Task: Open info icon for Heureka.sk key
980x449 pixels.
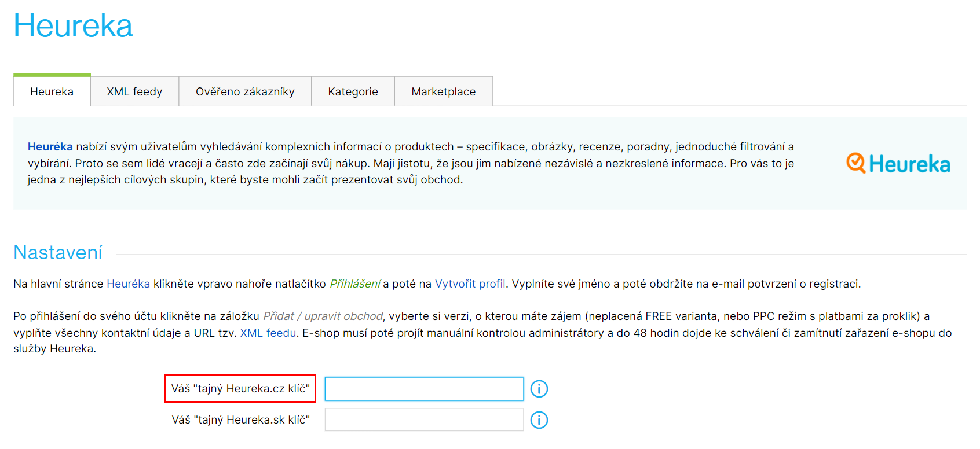Action: 539,420
